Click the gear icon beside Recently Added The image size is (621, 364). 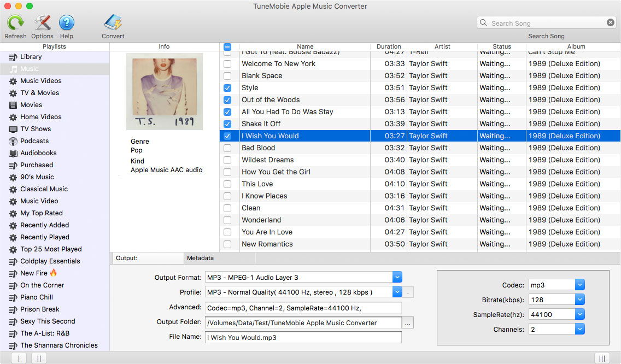(13, 225)
